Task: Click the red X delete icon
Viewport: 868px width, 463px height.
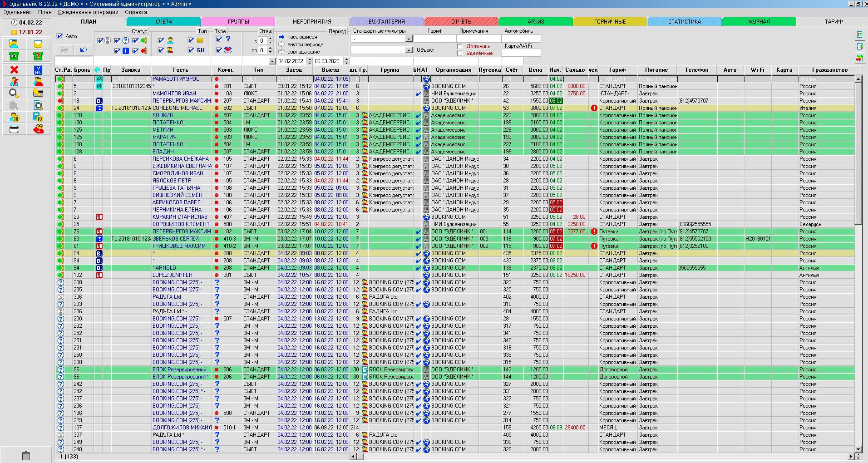Action: [x=14, y=69]
